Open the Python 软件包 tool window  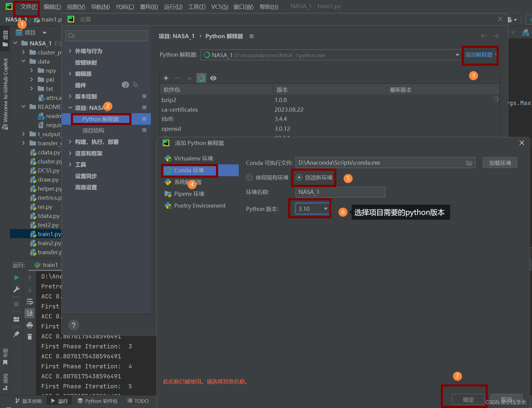(98, 401)
